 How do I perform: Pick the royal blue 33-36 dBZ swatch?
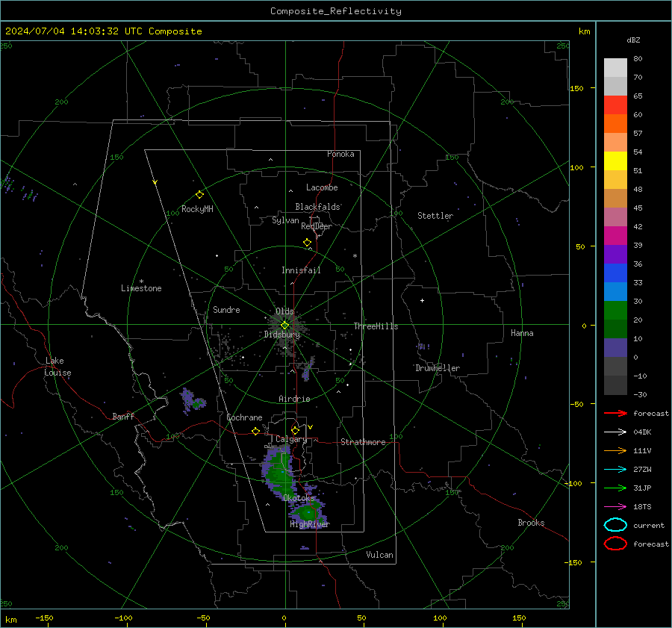click(x=615, y=273)
